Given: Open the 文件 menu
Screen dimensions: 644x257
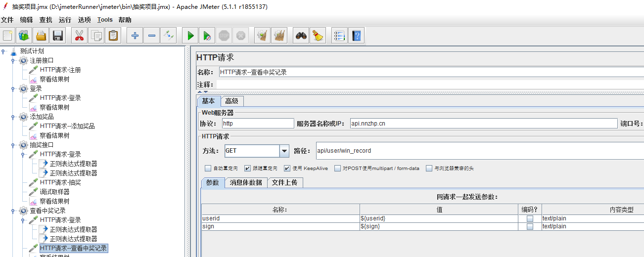Looking at the screenshot, I should [7, 20].
